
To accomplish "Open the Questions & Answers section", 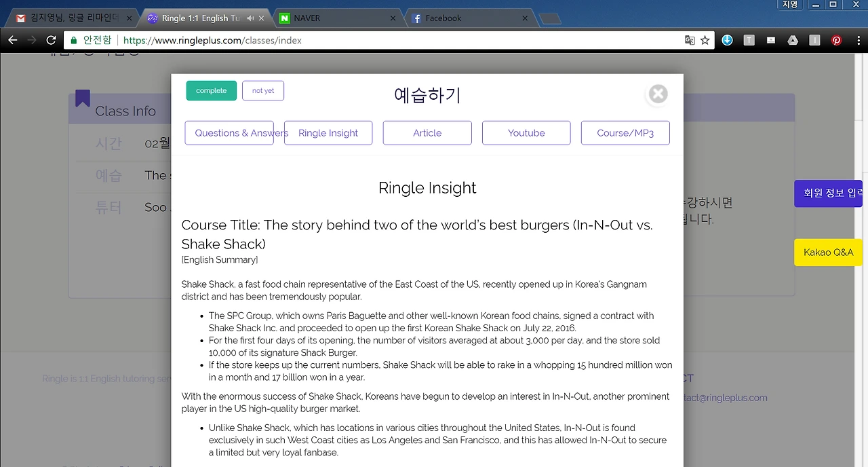I will click(229, 133).
